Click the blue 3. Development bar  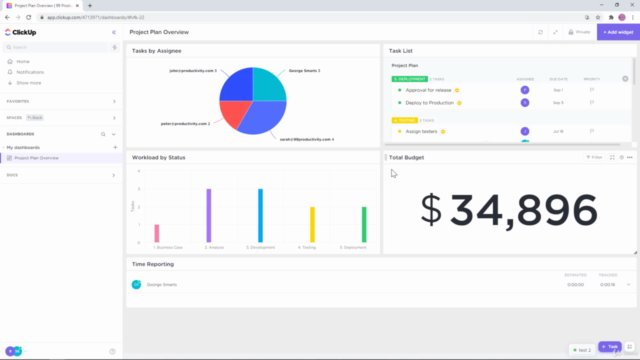[x=260, y=216]
